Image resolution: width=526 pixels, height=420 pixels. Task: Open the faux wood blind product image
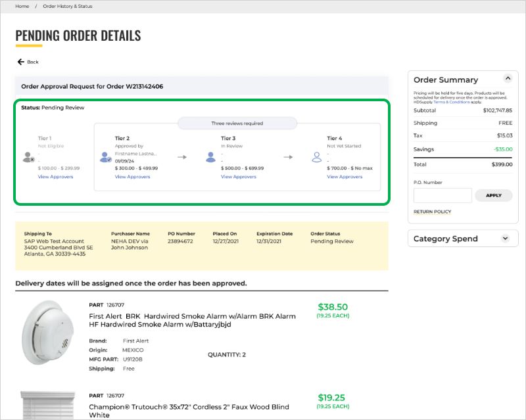click(48, 406)
